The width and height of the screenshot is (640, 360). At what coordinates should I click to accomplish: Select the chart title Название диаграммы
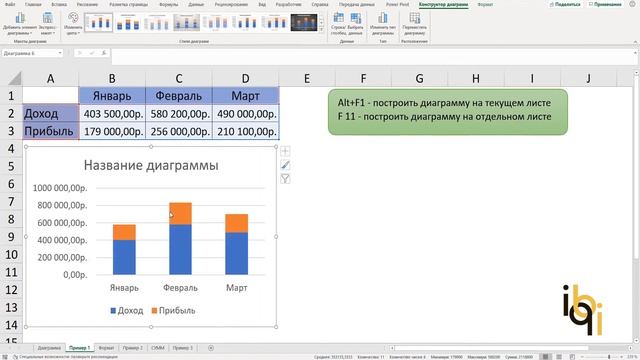click(151, 165)
